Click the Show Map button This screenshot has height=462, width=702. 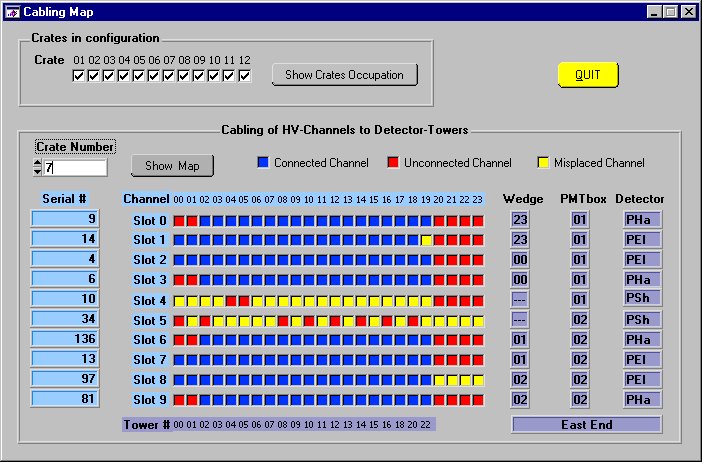(x=172, y=166)
